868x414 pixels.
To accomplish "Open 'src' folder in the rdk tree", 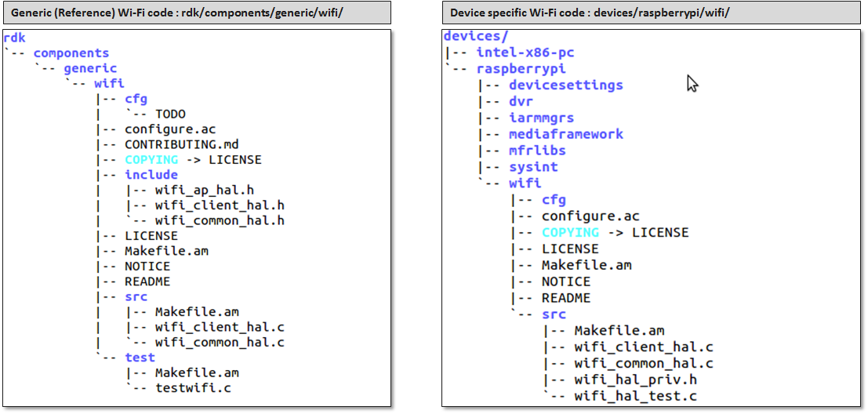I will pyautogui.click(x=136, y=296).
